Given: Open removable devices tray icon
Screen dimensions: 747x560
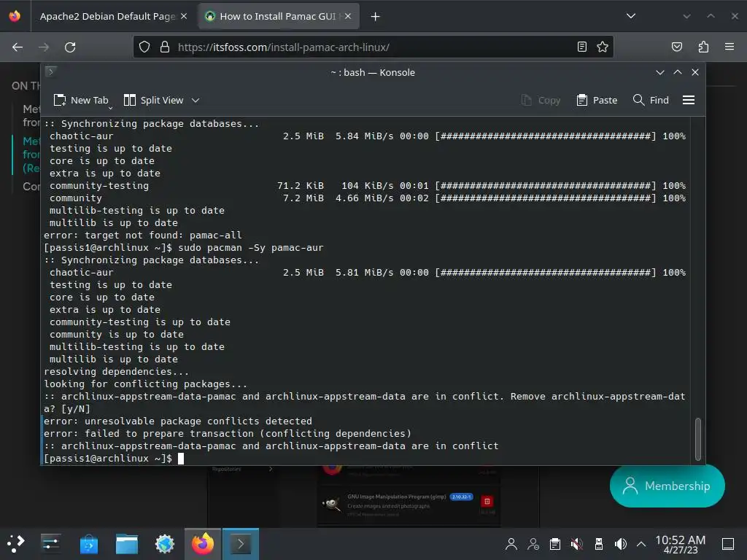Looking at the screenshot, I should pos(599,544).
